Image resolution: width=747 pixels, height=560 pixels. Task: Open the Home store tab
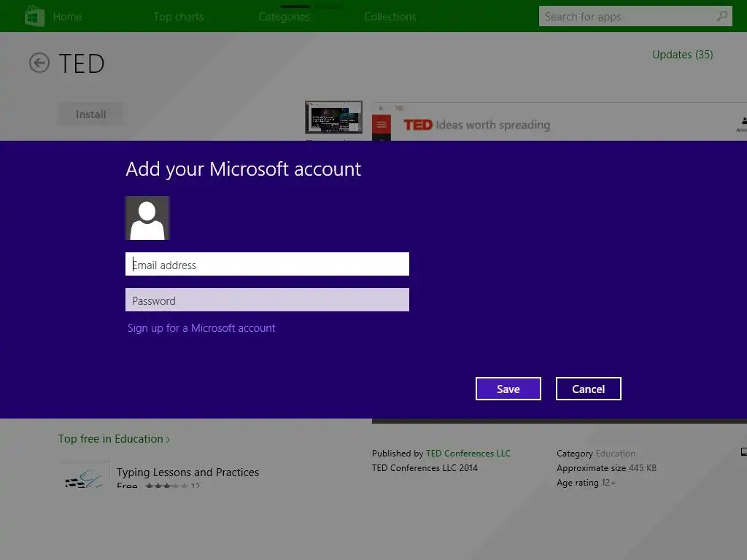pyautogui.click(x=67, y=17)
